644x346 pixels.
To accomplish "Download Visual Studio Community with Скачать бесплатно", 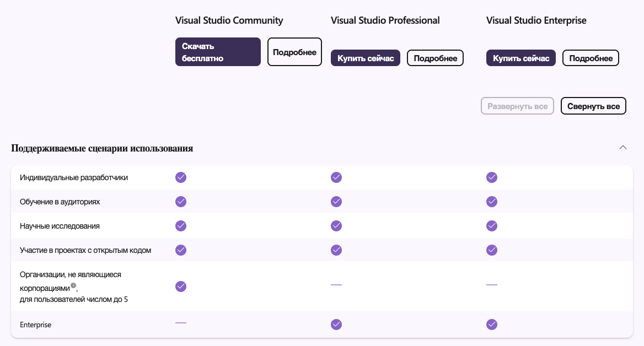I will click(x=218, y=52).
